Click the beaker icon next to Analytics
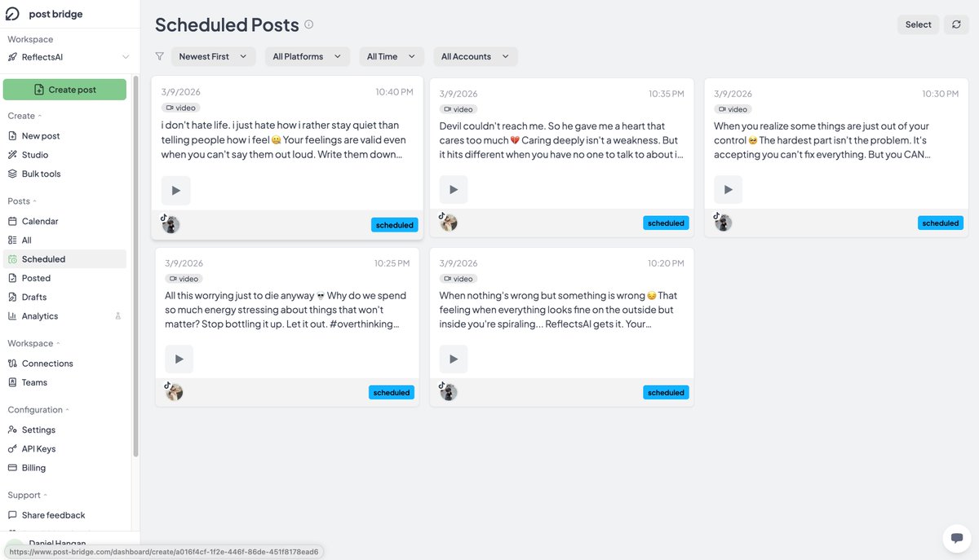This screenshot has width=979, height=560. click(118, 316)
